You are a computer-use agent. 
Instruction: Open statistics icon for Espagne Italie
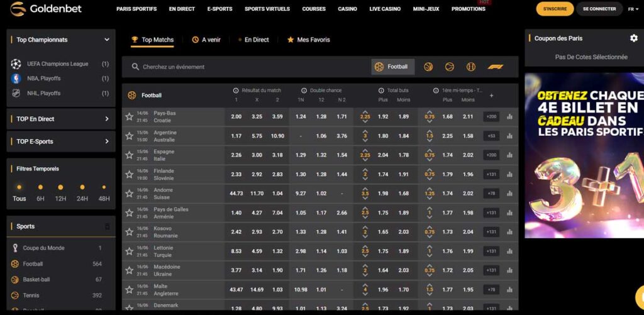(x=509, y=155)
